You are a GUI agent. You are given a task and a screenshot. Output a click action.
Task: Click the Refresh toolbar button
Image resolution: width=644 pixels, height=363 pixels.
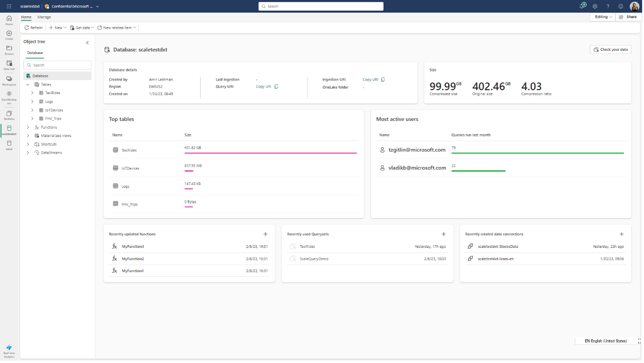pyautogui.click(x=34, y=28)
